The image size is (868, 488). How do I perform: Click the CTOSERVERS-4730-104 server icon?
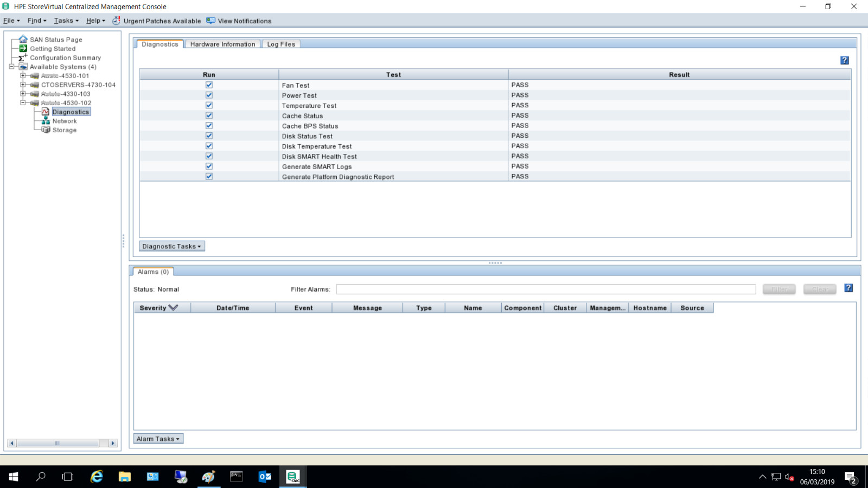pos(35,85)
